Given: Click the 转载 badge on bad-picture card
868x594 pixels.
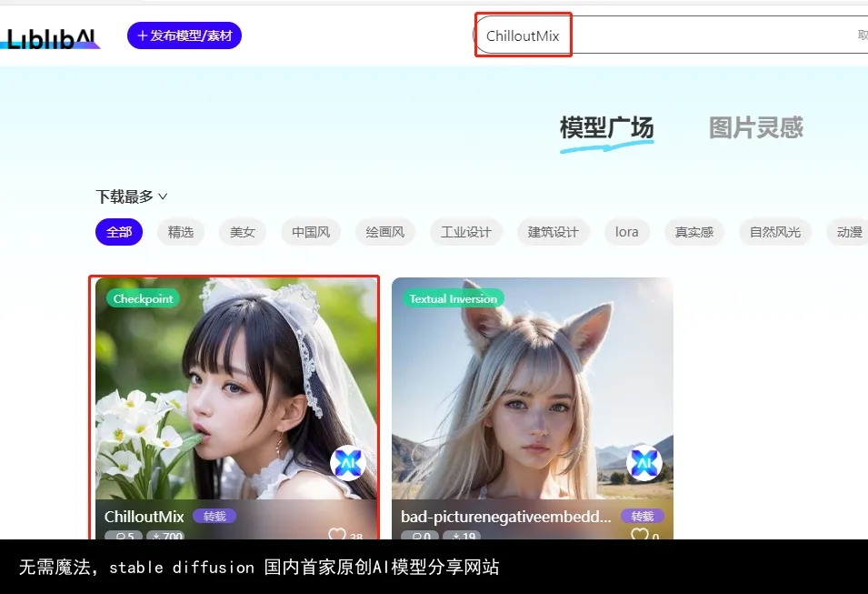Looking at the screenshot, I should click(x=643, y=516).
